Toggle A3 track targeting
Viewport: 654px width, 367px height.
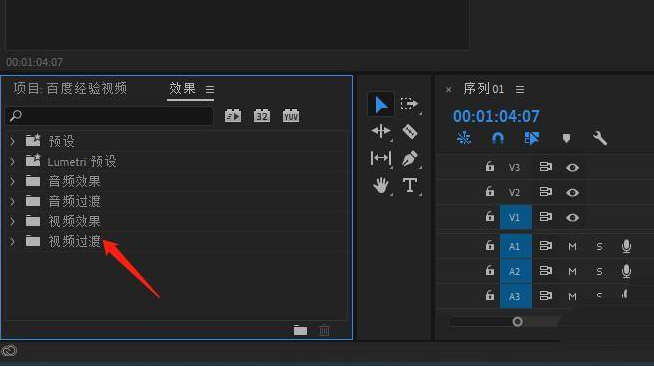pyautogui.click(x=516, y=296)
